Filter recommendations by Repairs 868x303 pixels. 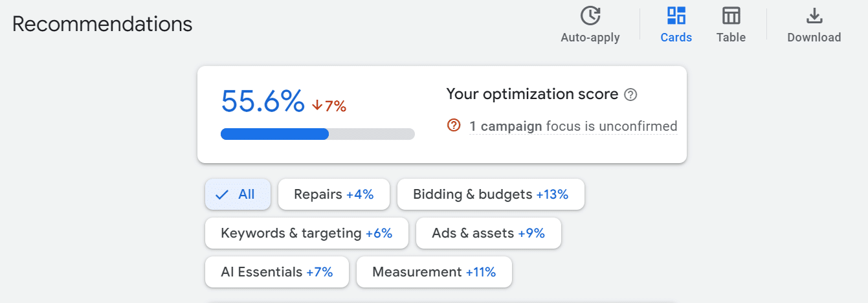[x=333, y=194]
